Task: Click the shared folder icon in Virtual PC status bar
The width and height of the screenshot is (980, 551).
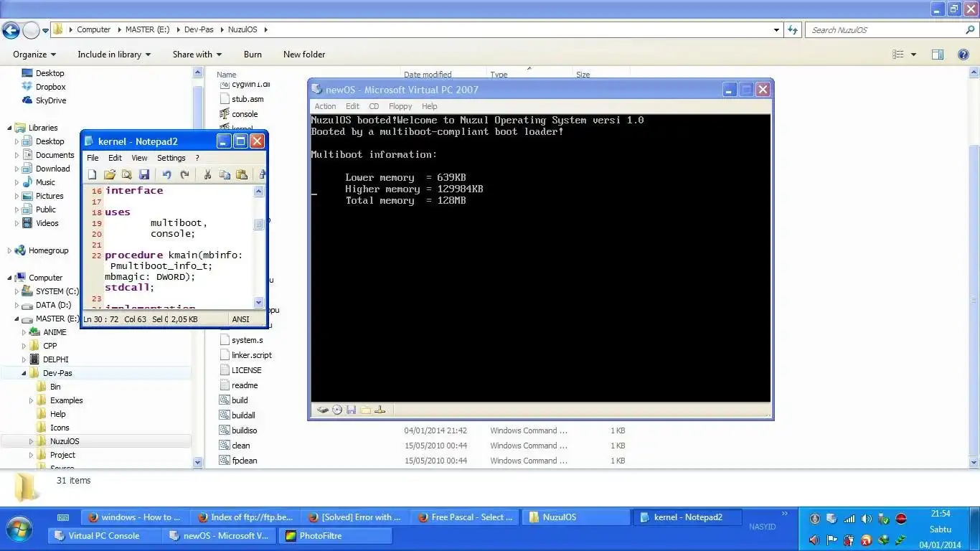Action: coord(366,410)
